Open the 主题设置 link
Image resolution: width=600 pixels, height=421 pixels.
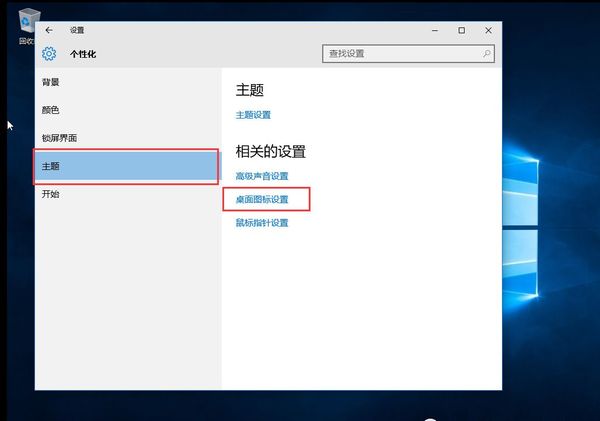tap(253, 115)
